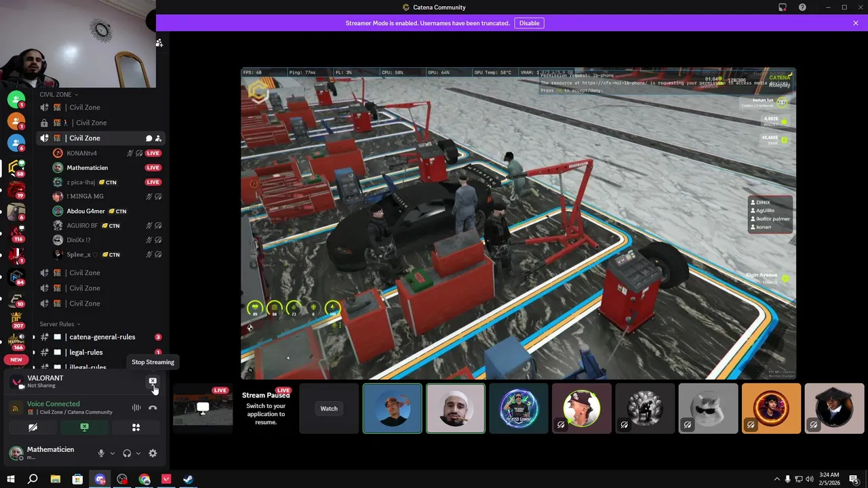Screen dimensions: 868x488
Task: Toggle headphone deafen in user panel
Action: (127, 453)
